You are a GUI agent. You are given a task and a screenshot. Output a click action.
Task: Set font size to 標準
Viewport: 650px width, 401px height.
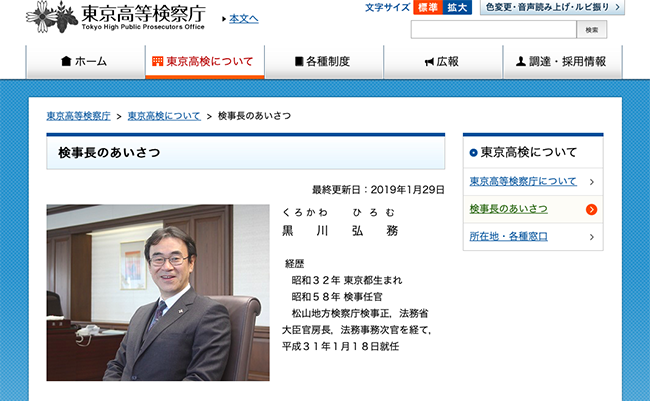(x=428, y=7)
